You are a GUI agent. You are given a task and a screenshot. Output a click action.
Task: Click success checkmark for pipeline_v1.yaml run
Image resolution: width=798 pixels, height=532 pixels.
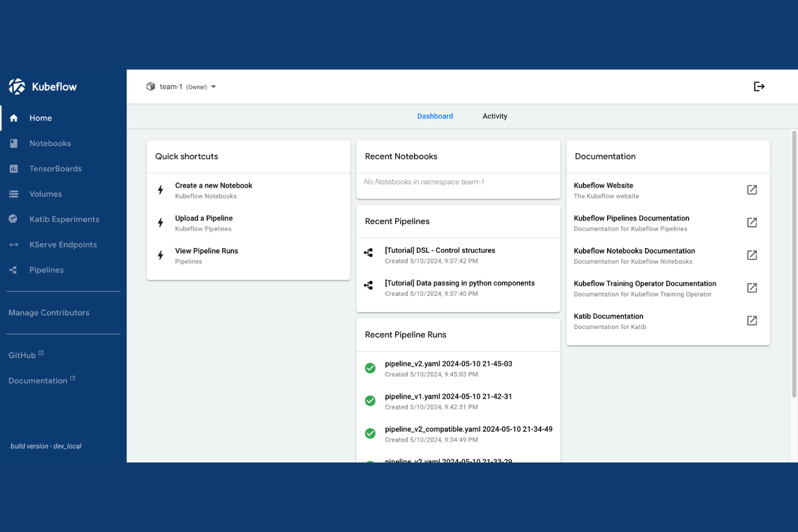click(370, 401)
